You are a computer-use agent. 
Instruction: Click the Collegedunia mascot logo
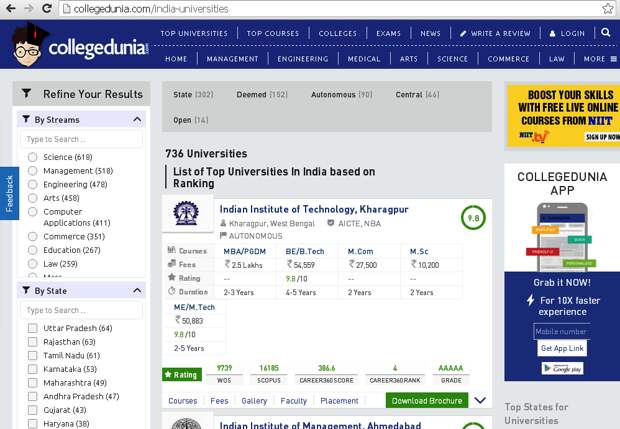click(28, 45)
